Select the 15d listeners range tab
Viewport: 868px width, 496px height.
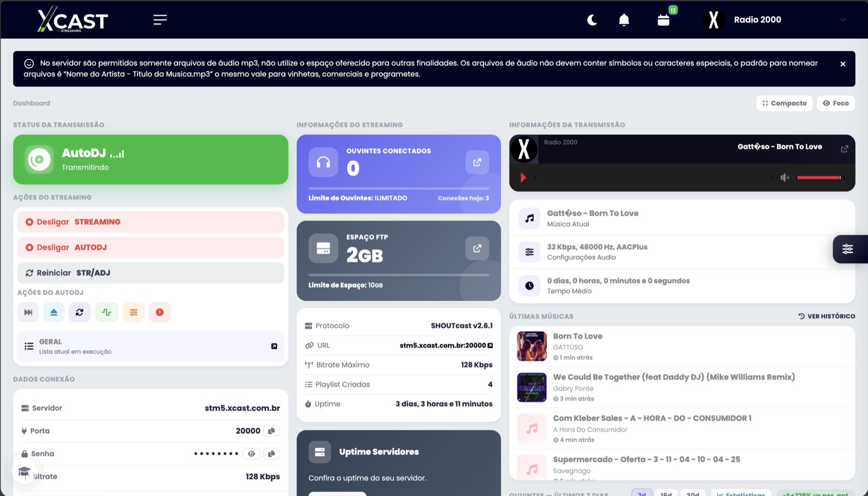666,493
